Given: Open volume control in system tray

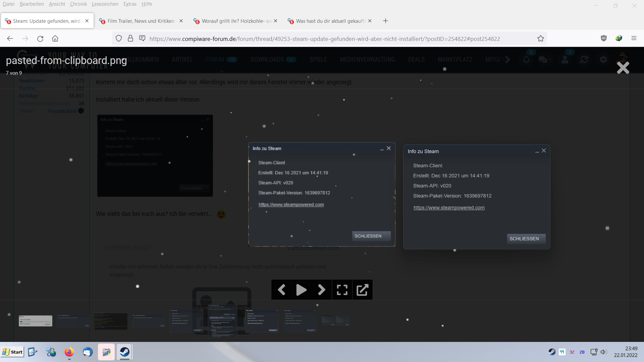Looking at the screenshot, I should [x=604, y=352].
